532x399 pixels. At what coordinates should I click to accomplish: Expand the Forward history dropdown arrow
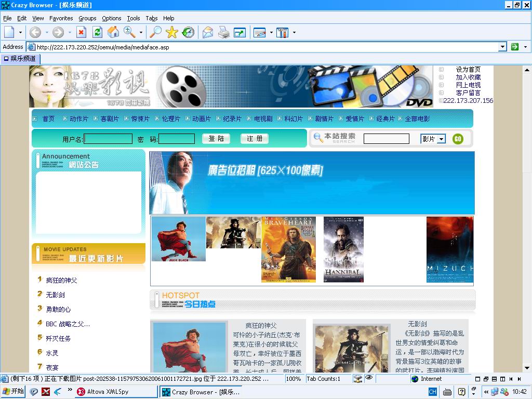click(70, 33)
